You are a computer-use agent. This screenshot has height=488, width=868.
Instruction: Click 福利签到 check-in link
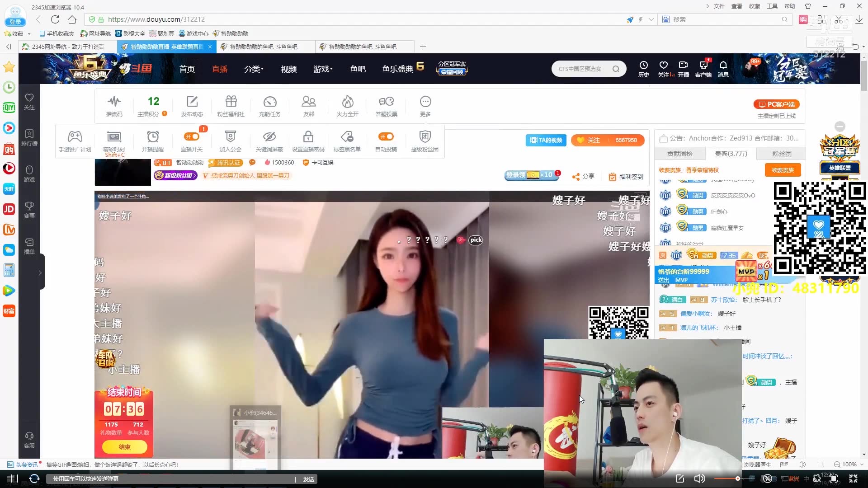(x=626, y=177)
